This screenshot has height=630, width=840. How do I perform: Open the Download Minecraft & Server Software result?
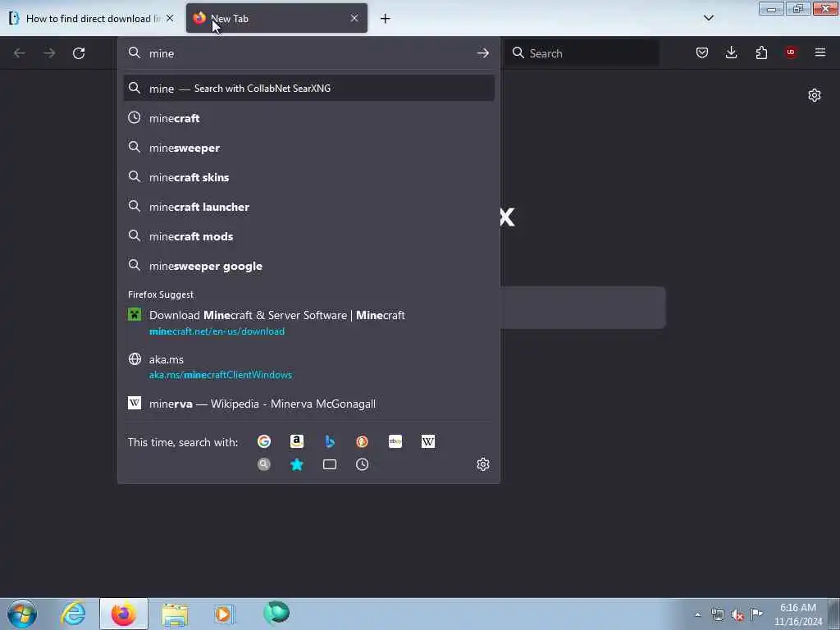pyautogui.click(x=308, y=322)
